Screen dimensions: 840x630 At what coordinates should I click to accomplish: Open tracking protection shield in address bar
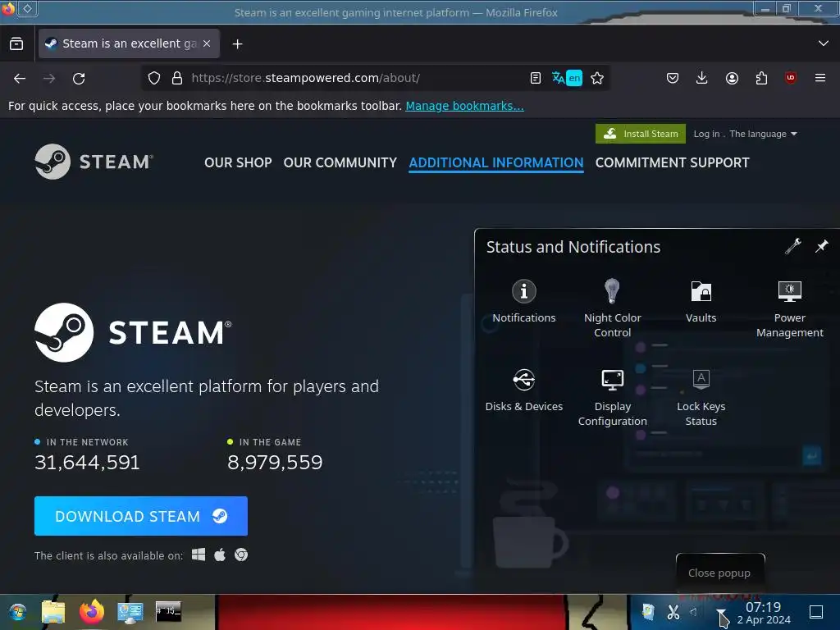point(154,78)
